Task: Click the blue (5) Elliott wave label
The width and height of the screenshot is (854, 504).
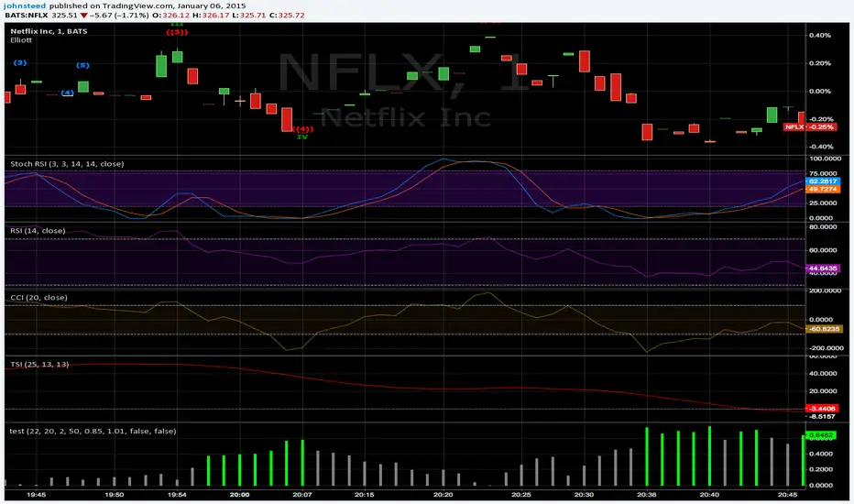Action: click(x=82, y=65)
